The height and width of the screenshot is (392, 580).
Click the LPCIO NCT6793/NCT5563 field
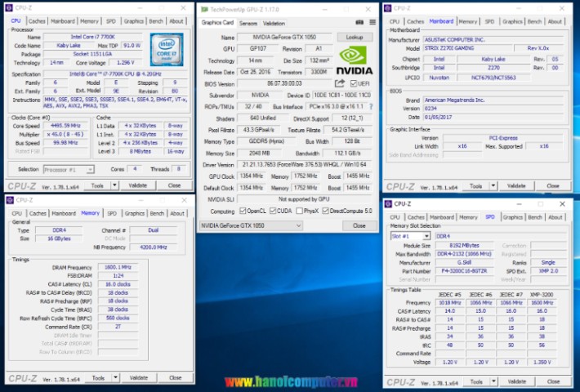[x=493, y=78]
